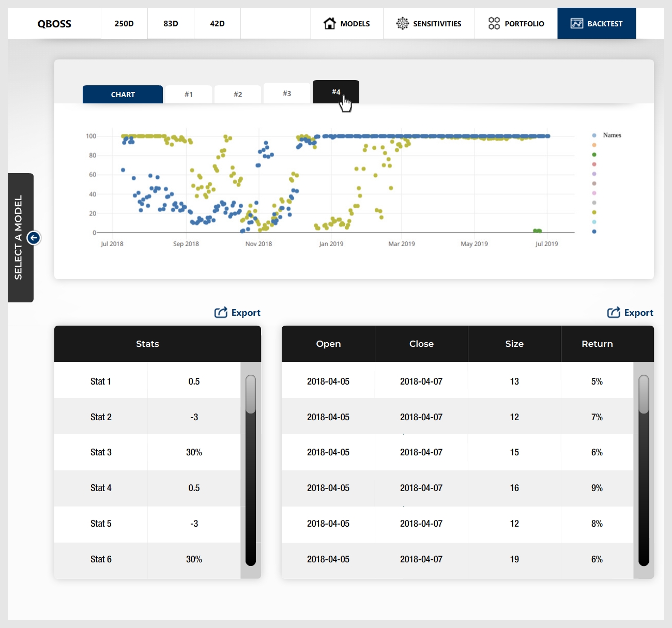Click the left-arrow circle on the sidebar
Screen dimensions: 672x628
[34, 238]
